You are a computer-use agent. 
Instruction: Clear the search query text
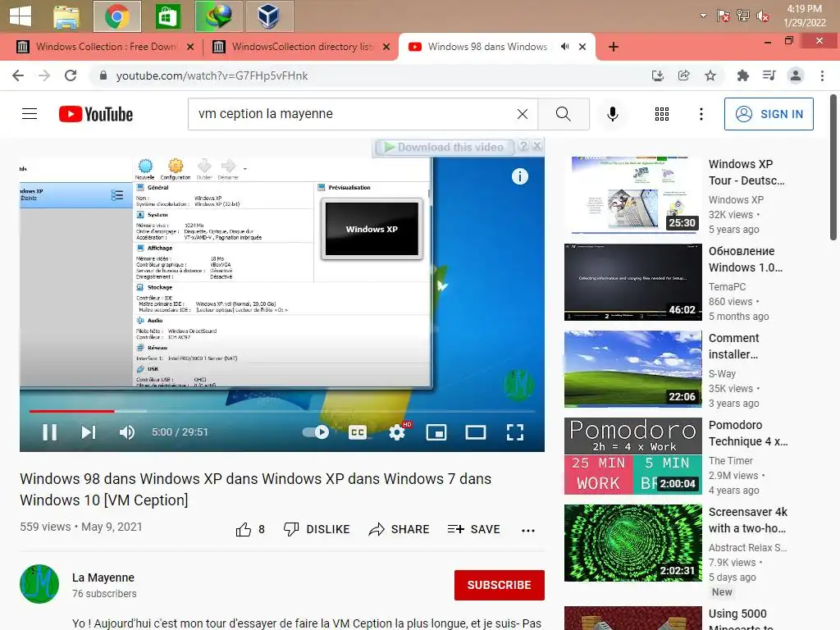click(523, 113)
